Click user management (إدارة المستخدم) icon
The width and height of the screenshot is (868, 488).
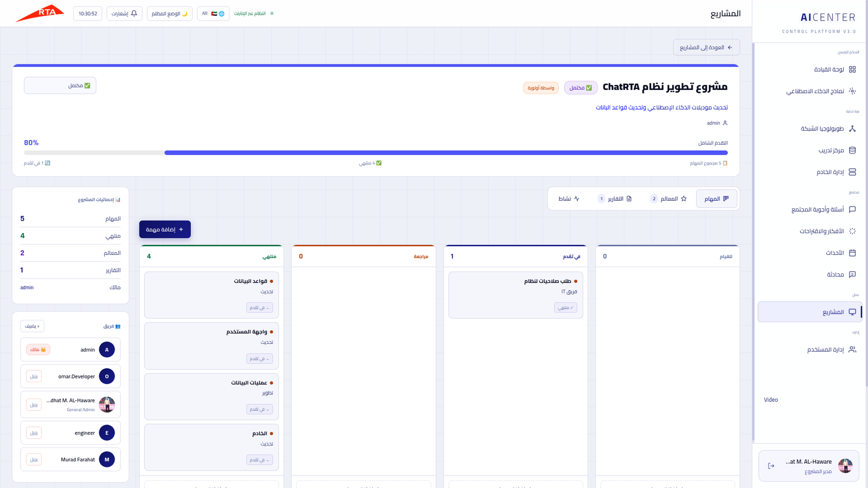tap(852, 350)
